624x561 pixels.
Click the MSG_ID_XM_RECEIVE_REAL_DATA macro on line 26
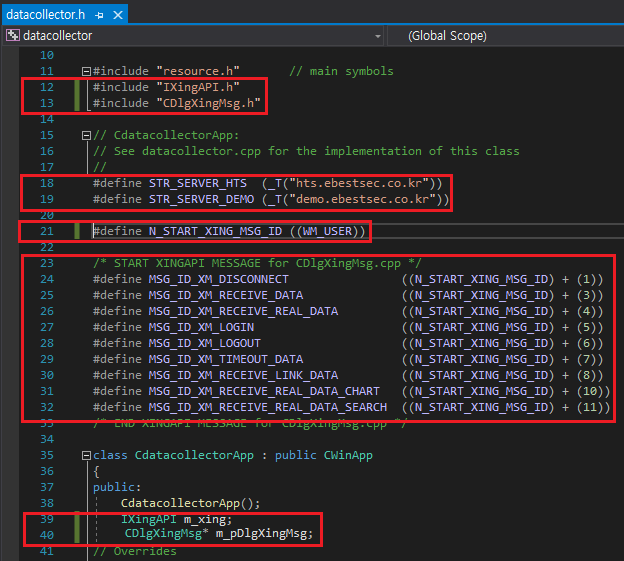pos(243,311)
